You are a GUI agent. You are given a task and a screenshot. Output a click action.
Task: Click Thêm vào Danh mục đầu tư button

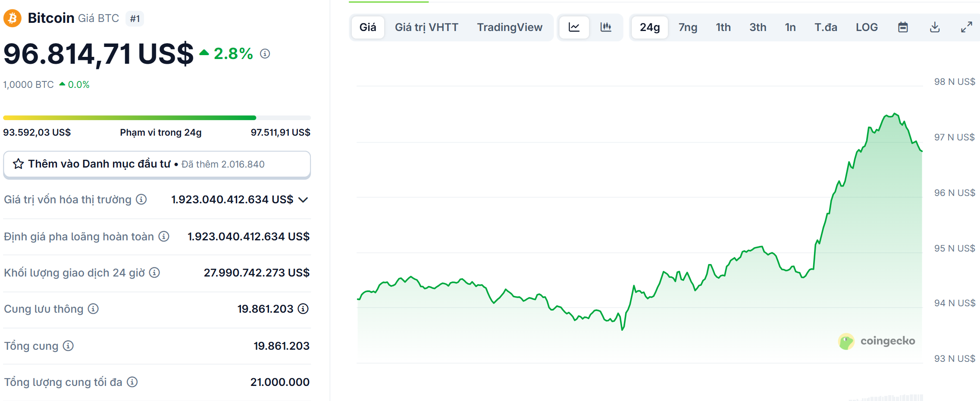coord(157,164)
